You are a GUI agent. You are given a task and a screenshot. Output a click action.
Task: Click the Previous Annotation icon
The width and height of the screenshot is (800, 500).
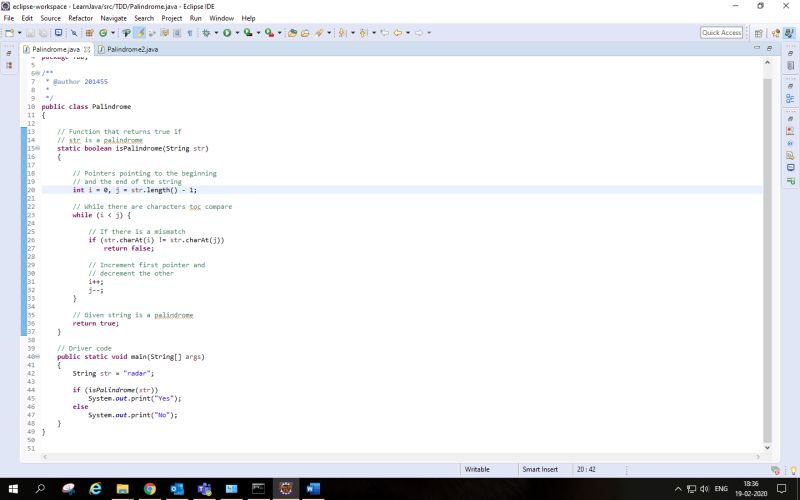click(363, 33)
